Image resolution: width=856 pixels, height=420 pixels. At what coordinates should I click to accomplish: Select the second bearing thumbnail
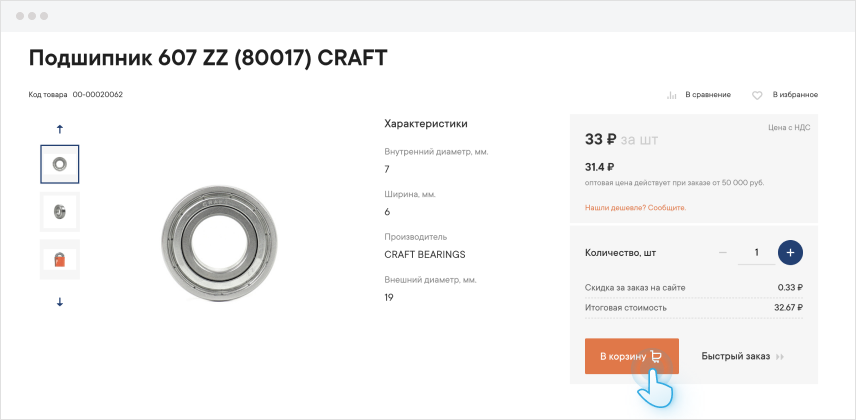(x=59, y=211)
